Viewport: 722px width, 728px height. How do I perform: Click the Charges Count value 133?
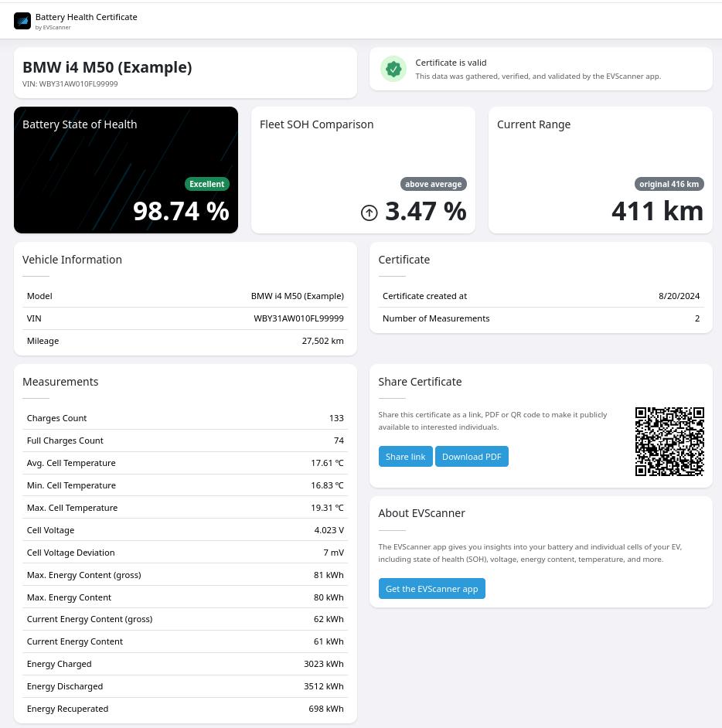tap(336, 418)
